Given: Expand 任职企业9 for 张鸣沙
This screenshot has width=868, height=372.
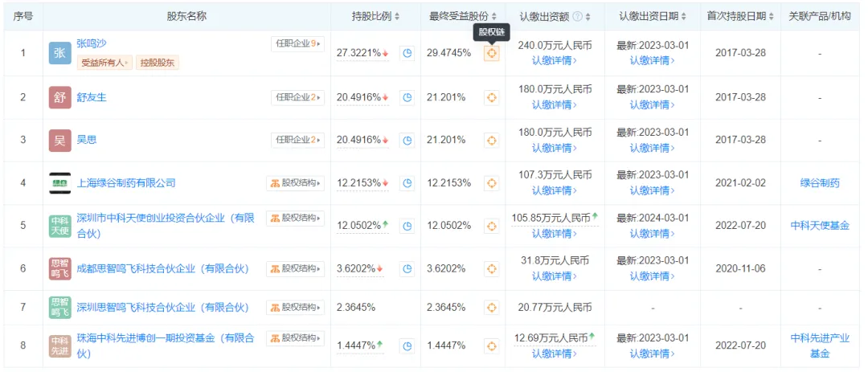Looking at the screenshot, I should click(x=298, y=43).
